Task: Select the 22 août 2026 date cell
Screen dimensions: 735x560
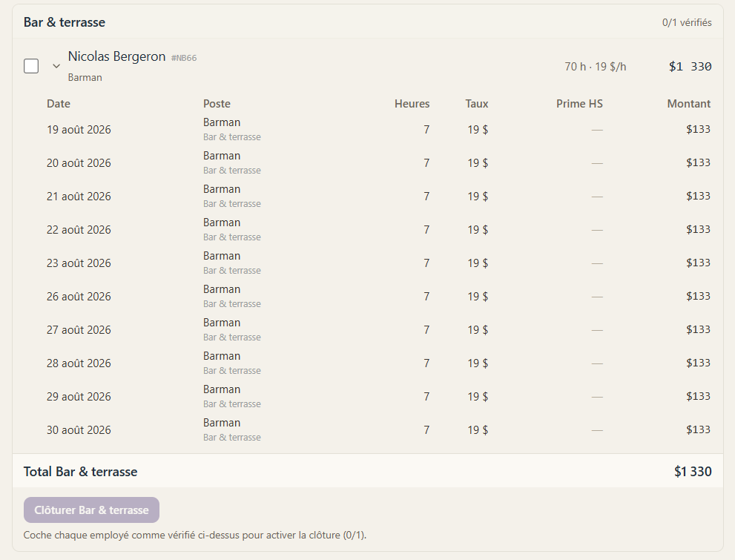Action: click(79, 230)
